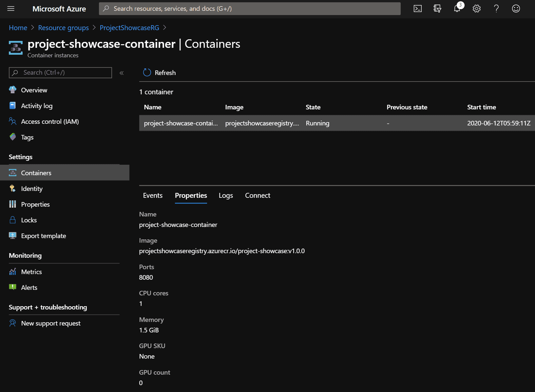
Task: Click the Identity key icon
Action: point(13,188)
